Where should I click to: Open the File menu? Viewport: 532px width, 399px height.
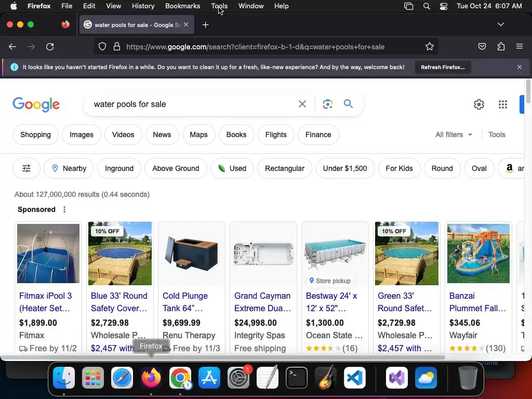click(66, 6)
